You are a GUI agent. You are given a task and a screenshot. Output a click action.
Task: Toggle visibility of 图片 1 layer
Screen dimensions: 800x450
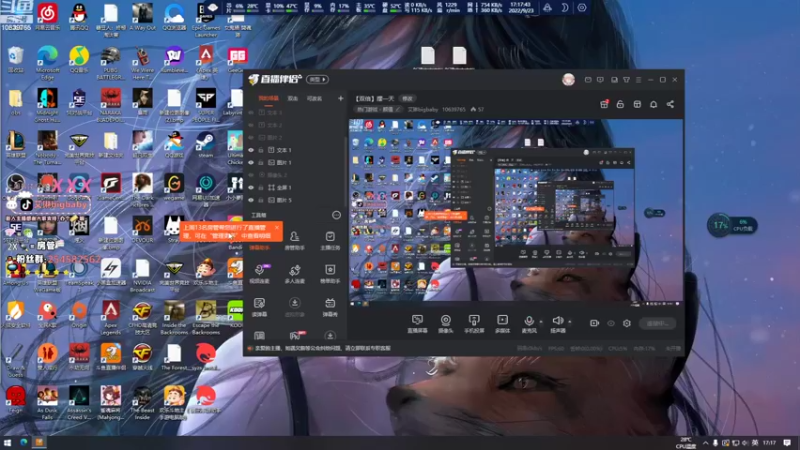tap(251, 163)
